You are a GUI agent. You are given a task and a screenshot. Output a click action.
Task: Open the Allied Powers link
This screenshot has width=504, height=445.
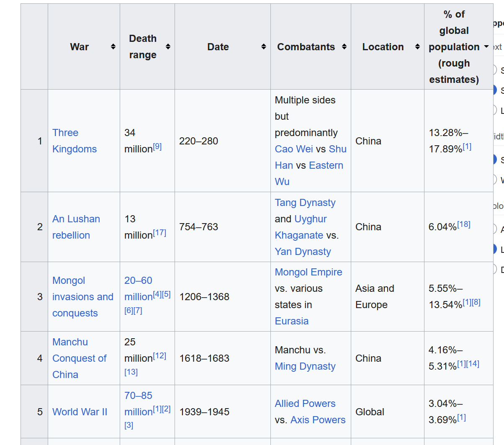click(305, 404)
